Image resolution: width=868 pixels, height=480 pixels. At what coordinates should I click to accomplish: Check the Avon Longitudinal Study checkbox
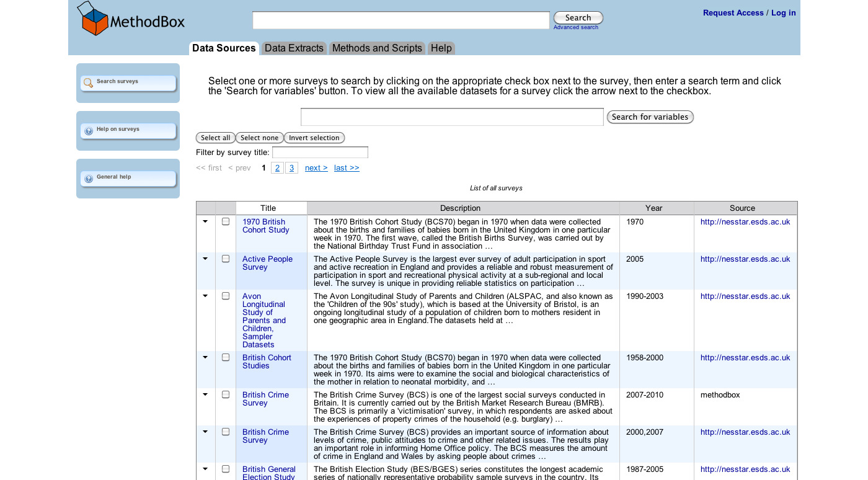coord(226,296)
